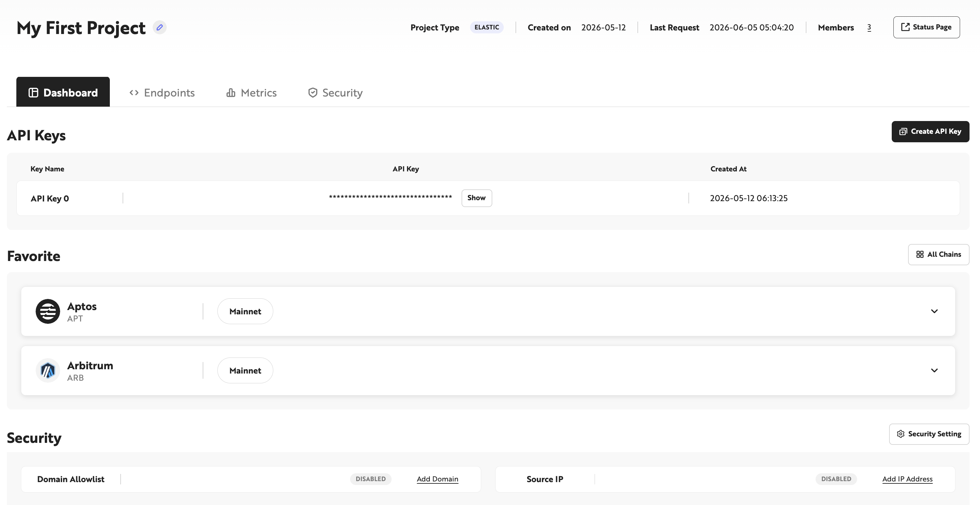Screen dimensions: 980x505
Task: Reveal API Key 0 with Show button
Action: pyautogui.click(x=476, y=198)
